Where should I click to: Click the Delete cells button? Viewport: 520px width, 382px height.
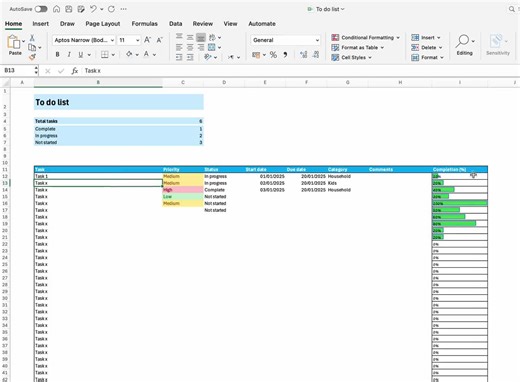(427, 48)
